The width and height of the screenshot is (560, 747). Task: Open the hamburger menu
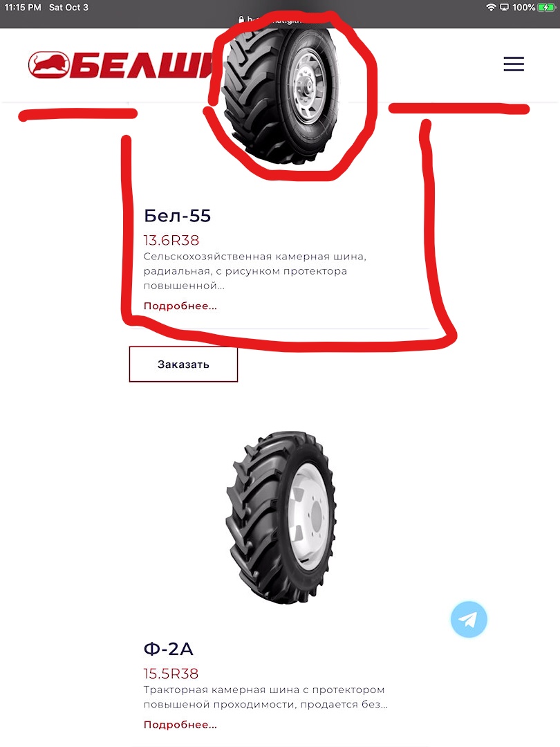click(x=514, y=64)
